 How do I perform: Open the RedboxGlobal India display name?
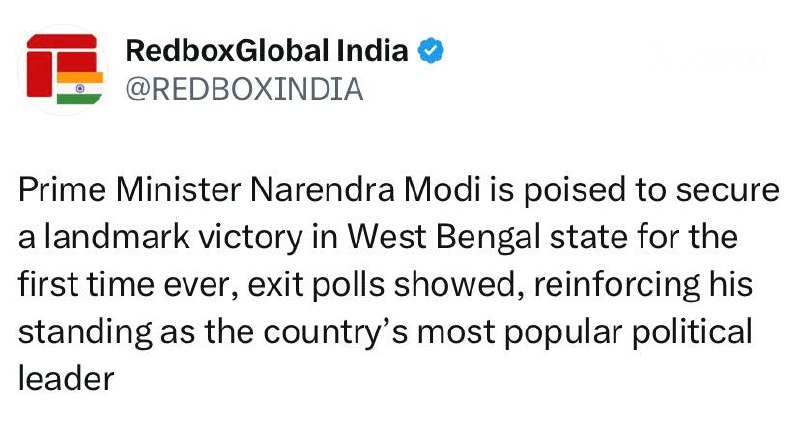(267, 50)
